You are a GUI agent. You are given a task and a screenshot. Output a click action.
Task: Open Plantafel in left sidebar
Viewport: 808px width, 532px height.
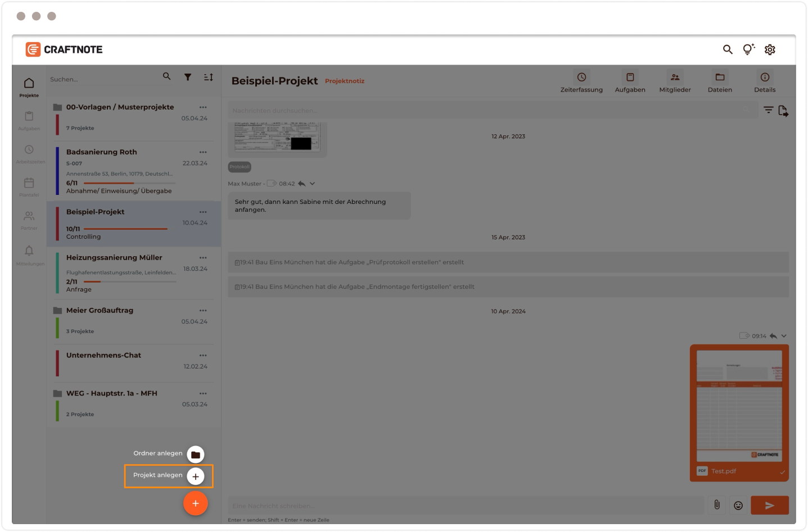29,187
